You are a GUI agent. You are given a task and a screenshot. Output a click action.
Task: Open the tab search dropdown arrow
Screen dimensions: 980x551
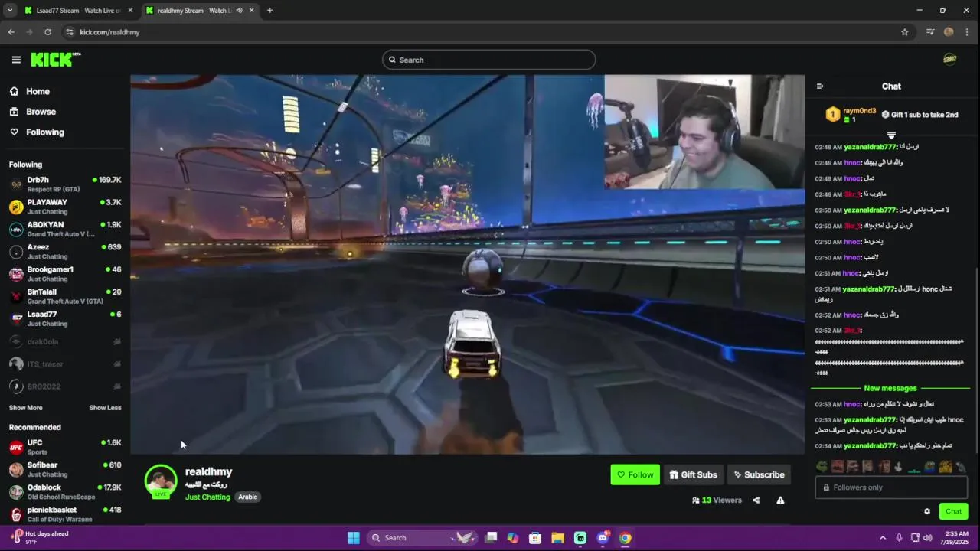[x=10, y=11]
